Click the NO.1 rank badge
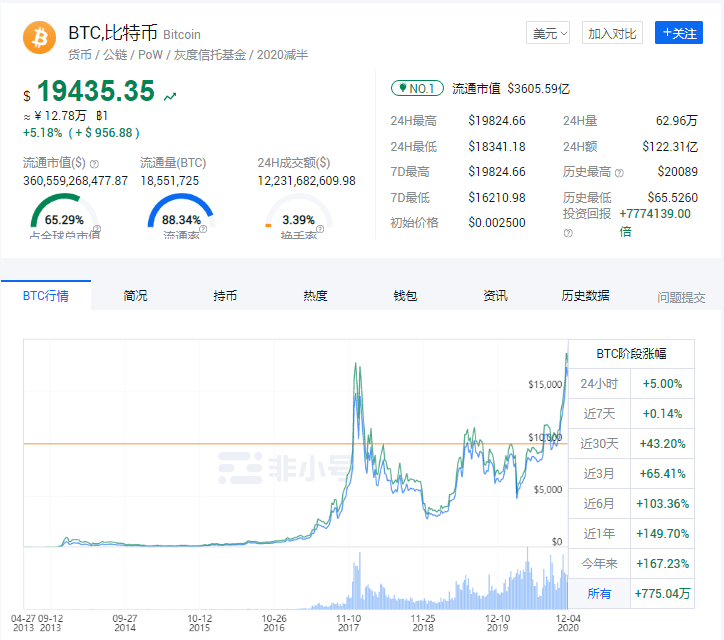This screenshot has height=640, width=724. tap(417, 88)
